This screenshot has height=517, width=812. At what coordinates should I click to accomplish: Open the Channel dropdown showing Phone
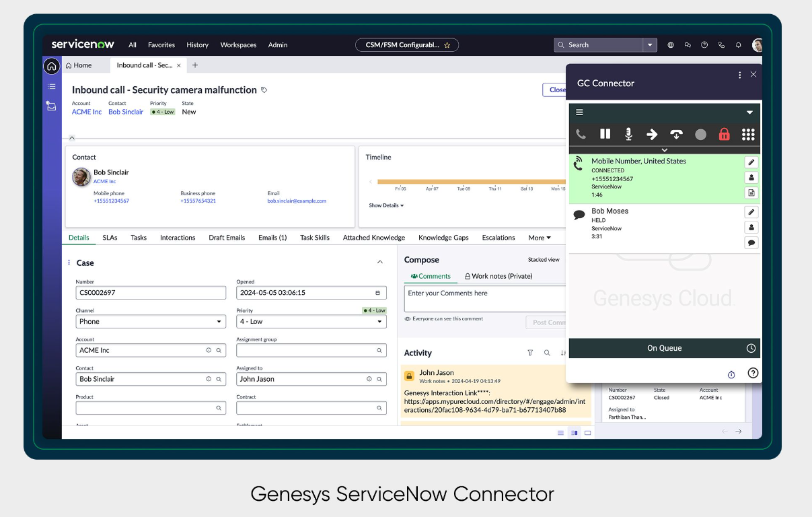pos(150,322)
